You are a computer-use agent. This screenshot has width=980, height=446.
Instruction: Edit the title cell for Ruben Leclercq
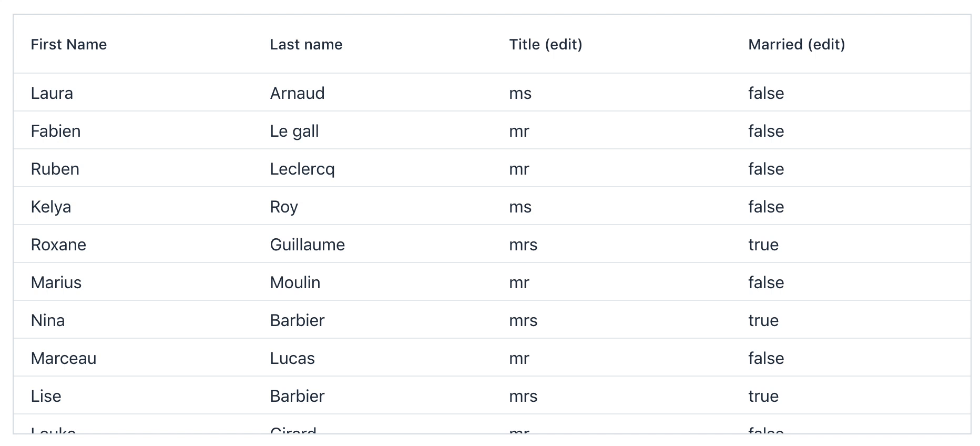[x=519, y=169]
